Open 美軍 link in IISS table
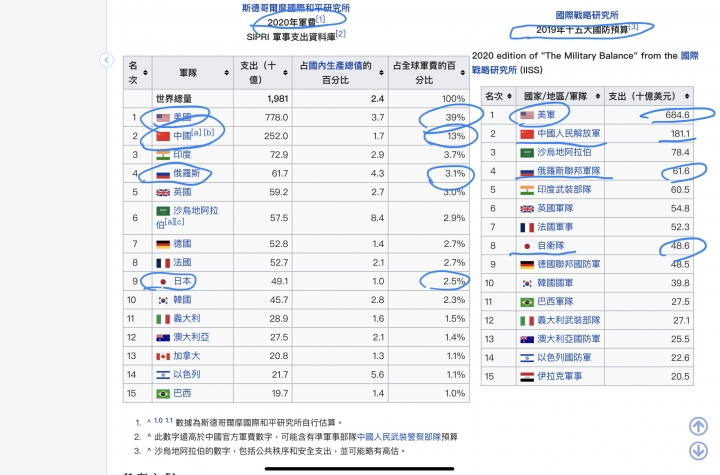 click(546, 115)
